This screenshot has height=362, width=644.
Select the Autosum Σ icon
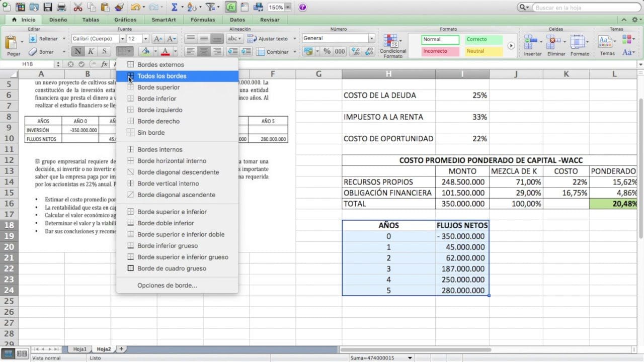[x=174, y=7]
